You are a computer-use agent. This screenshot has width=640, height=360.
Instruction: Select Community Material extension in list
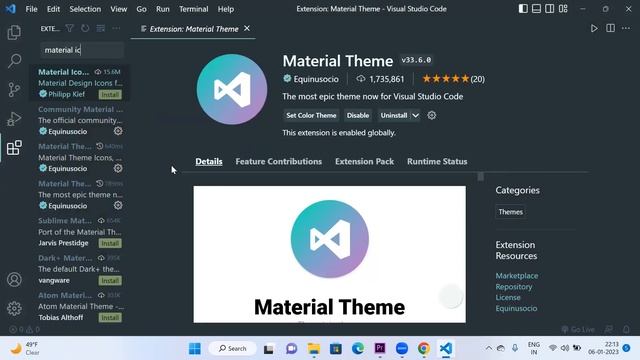(x=80, y=120)
